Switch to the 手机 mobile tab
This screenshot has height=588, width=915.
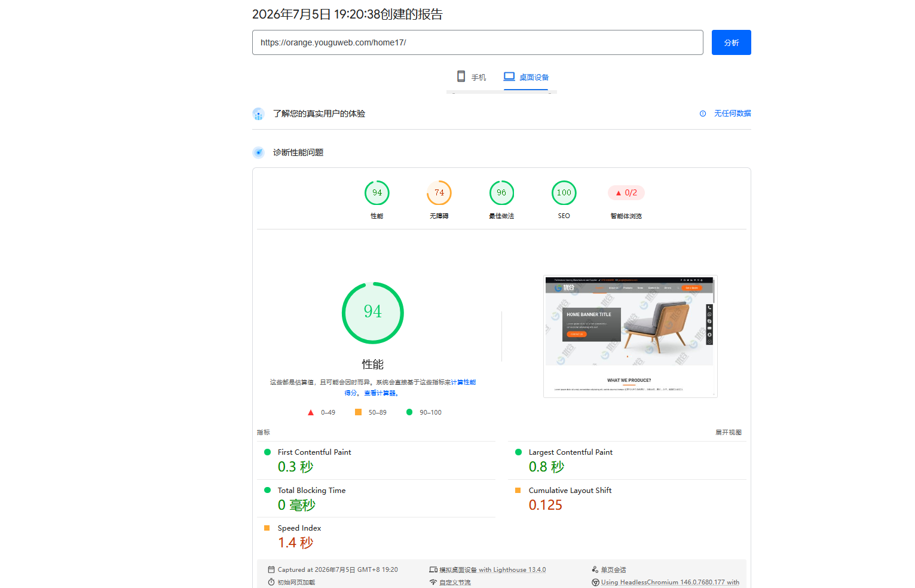pos(472,77)
